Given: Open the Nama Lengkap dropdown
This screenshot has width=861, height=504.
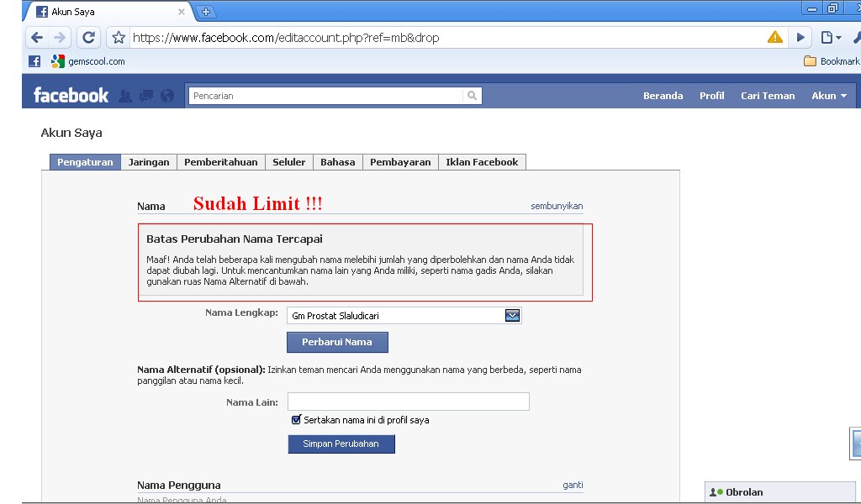Looking at the screenshot, I should [404, 315].
